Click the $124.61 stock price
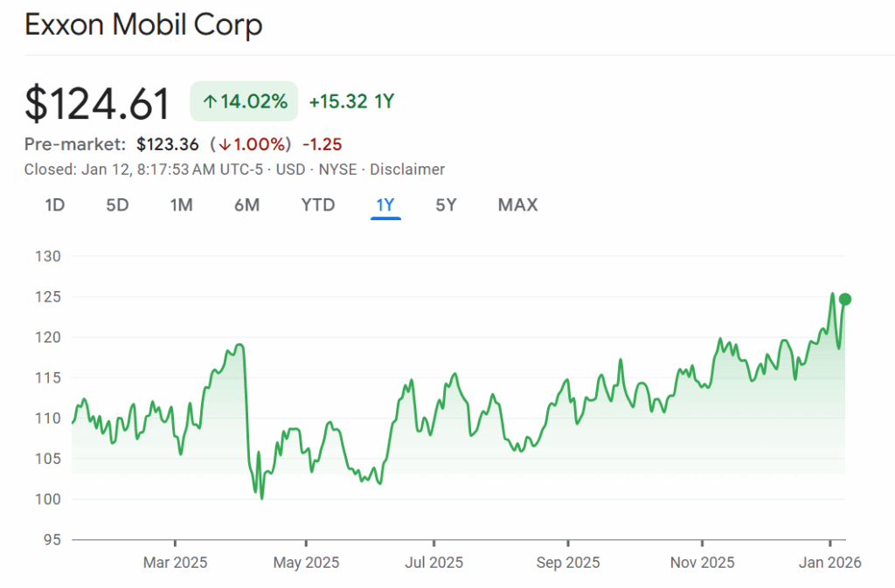 point(98,103)
